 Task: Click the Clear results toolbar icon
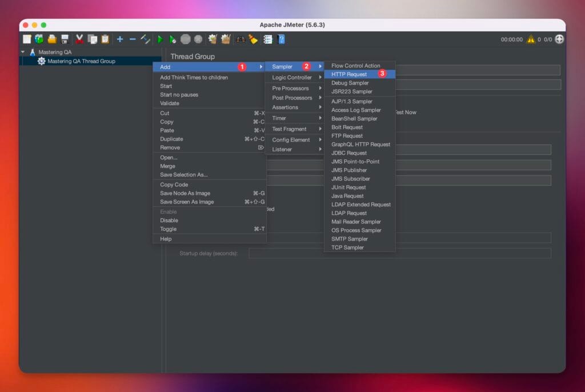[213, 39]
